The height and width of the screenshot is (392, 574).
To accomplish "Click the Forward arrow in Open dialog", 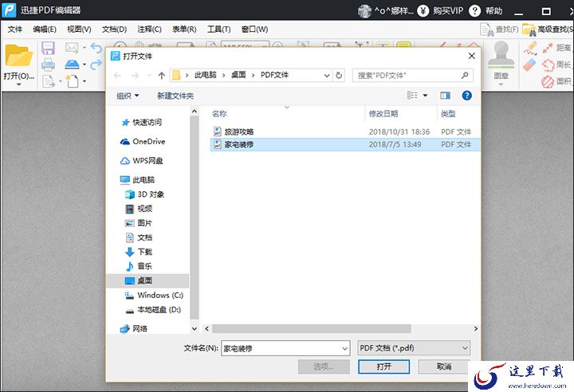I will tap(135, 76).
